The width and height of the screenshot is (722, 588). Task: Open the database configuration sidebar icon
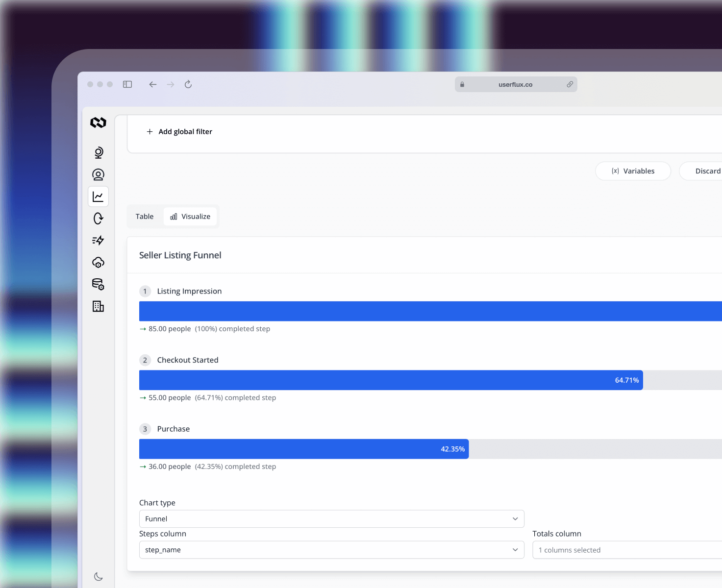coord(98,284)
